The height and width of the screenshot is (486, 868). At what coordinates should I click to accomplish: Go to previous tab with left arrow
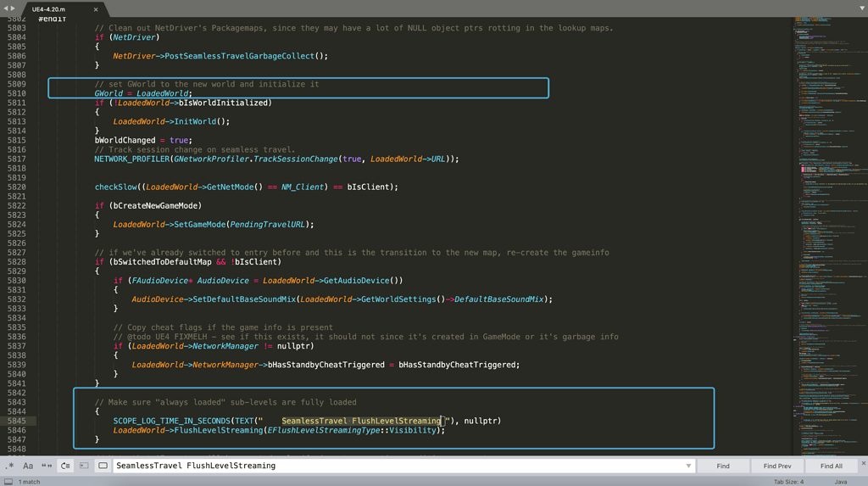(x=6, y=8)
